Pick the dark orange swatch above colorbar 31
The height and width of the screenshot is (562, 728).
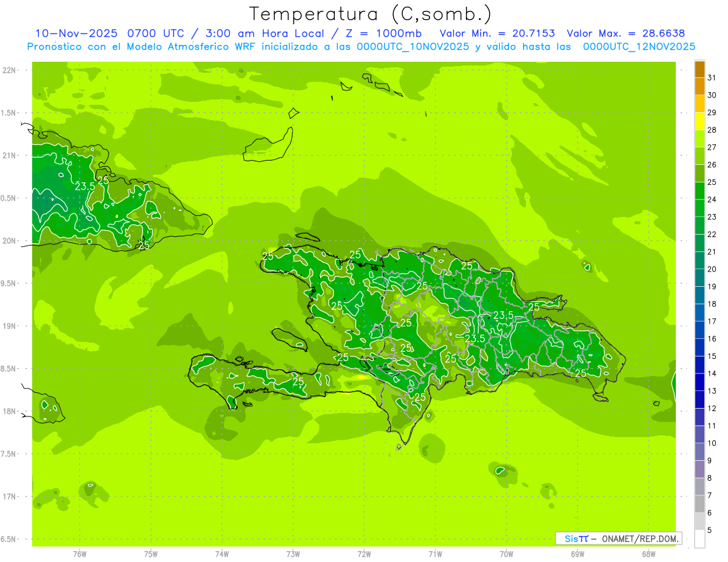699,69
